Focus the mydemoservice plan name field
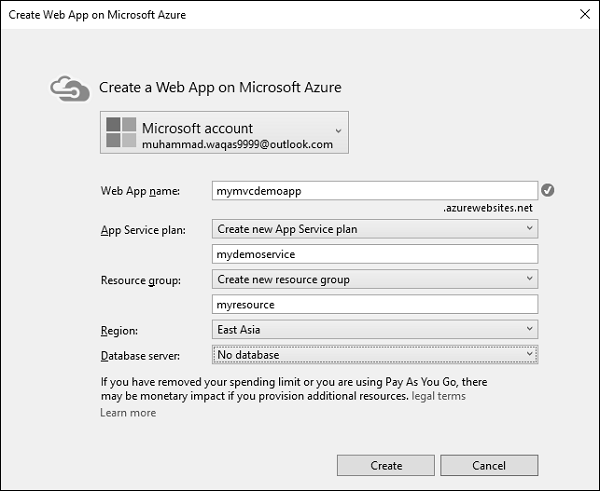600x491 pixels. pos(375,254)
